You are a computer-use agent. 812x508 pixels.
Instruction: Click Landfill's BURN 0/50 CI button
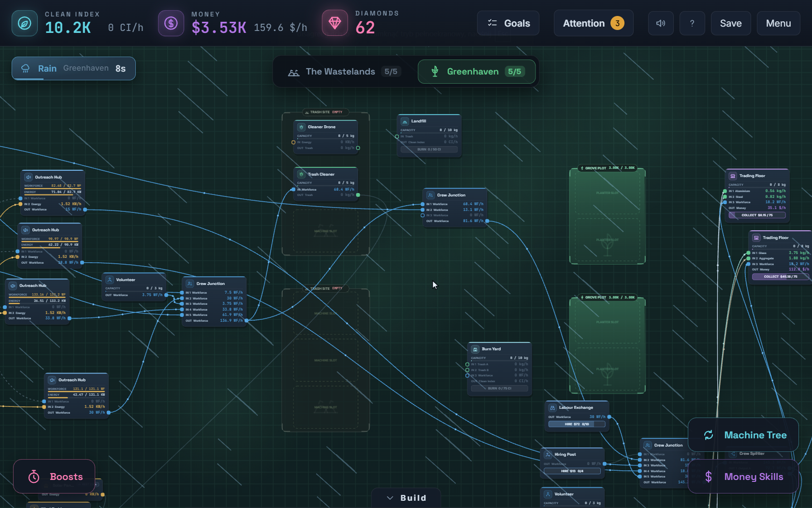pos(429,149)
